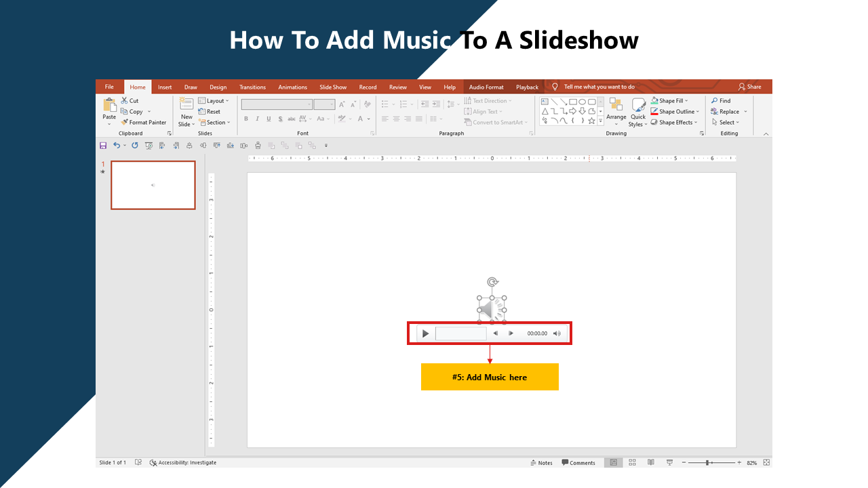Collapse the ribbon with the arrow

766,134
